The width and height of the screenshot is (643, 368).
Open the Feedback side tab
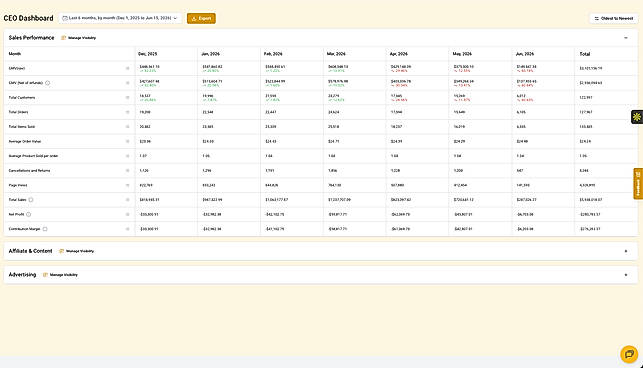click(x=638, y=184)
